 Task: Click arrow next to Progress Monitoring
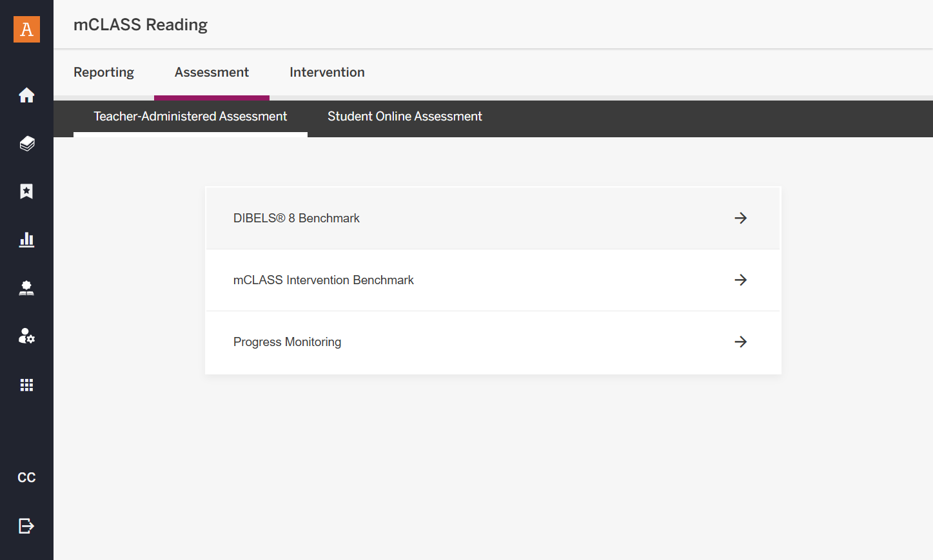pyautogui.click(x=741, y=342)
